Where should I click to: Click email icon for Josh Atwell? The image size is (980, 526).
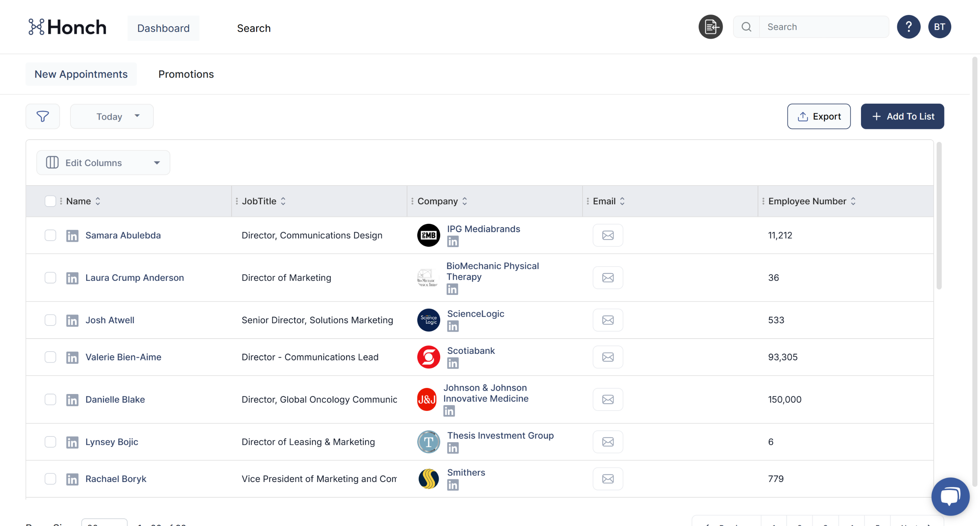coord(608,320)
